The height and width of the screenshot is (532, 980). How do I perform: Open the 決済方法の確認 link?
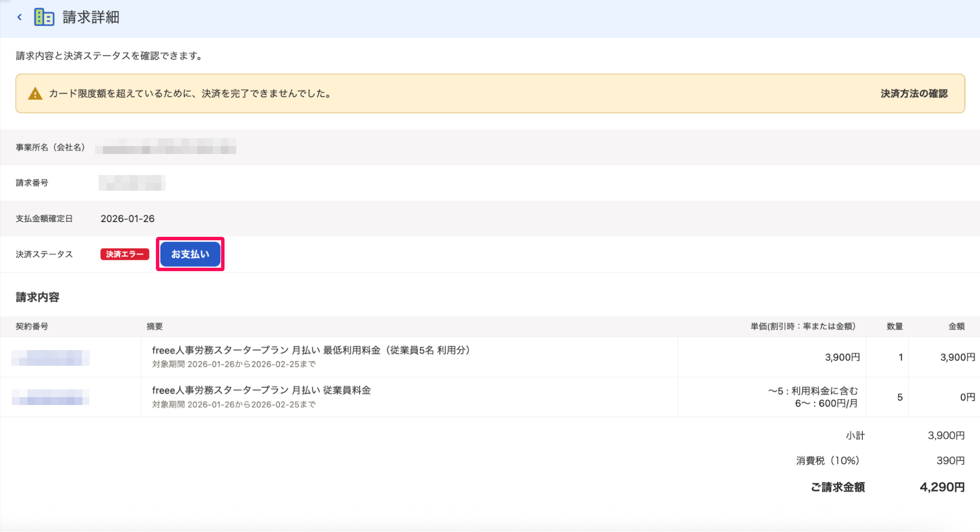click(914, 94)
